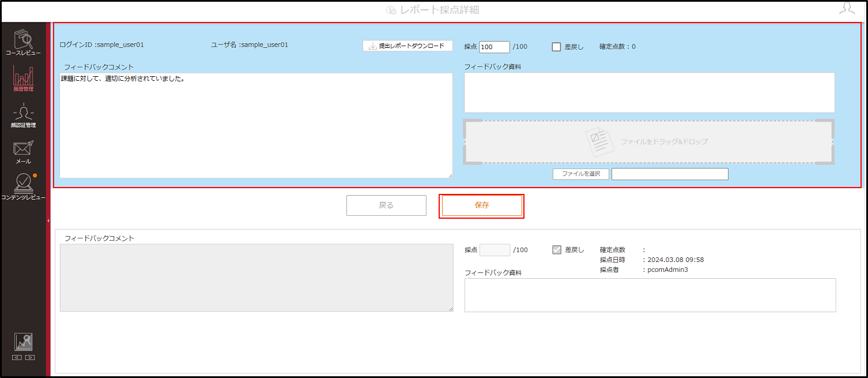Click the ログインID :sample_user01 text
The image size is (868, 378).
(x=102, y=44)
